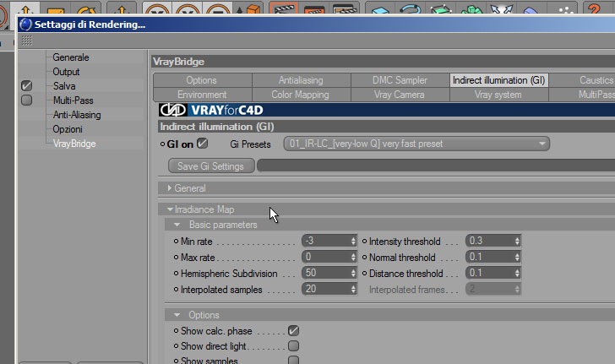Open the Caustics tab
615x364 pixels.
pyautogui.click(x=582, y=80)
